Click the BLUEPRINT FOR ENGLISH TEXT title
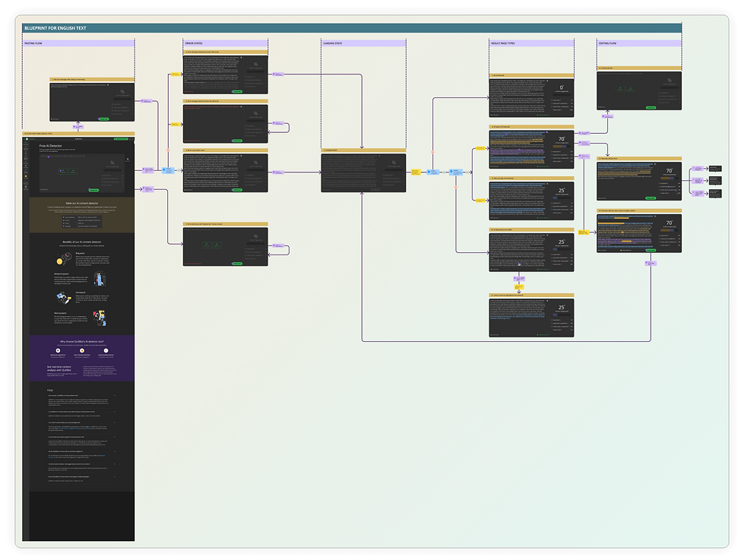The image size is (744, 560). tap(55, 28)
